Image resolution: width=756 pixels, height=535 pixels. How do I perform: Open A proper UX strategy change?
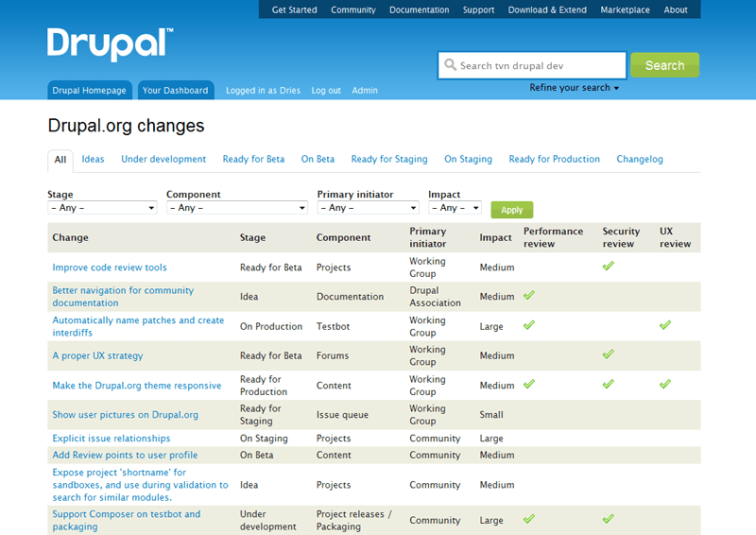[x=97, y=355]
